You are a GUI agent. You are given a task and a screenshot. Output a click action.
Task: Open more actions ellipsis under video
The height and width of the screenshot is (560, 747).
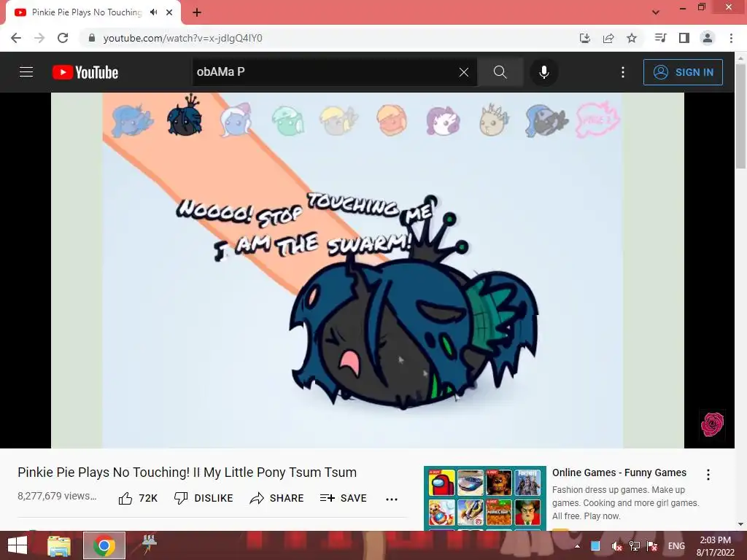tap(392, 499)
